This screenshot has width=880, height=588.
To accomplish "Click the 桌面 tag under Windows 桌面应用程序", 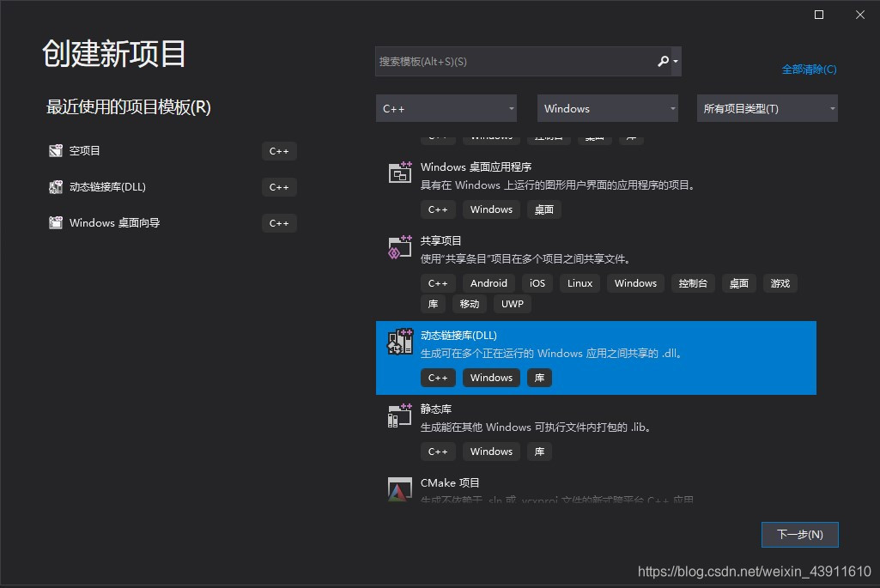I will 543,209.
